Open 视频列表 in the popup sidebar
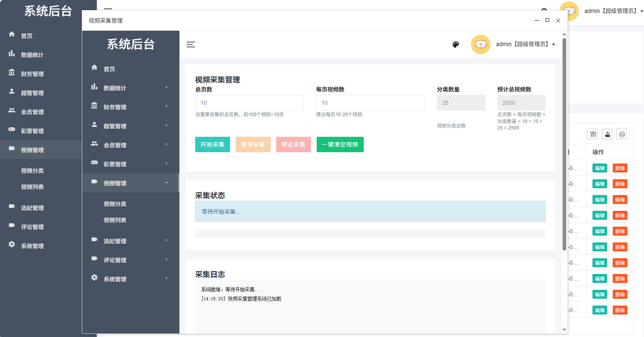 (x=115, y=220)
